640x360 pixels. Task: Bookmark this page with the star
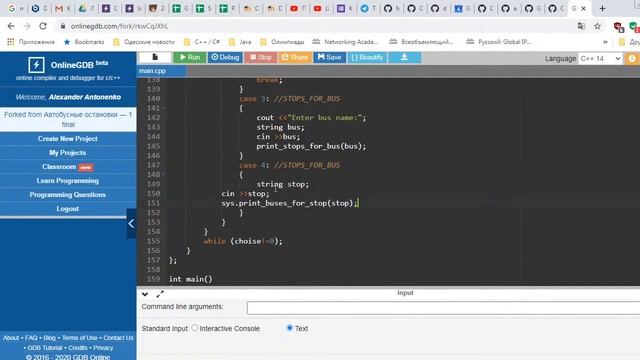pos(598,26)
